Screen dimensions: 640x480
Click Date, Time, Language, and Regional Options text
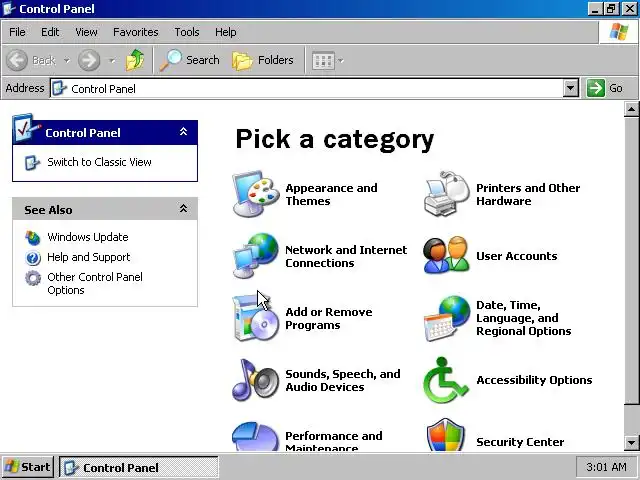[524, 318]
